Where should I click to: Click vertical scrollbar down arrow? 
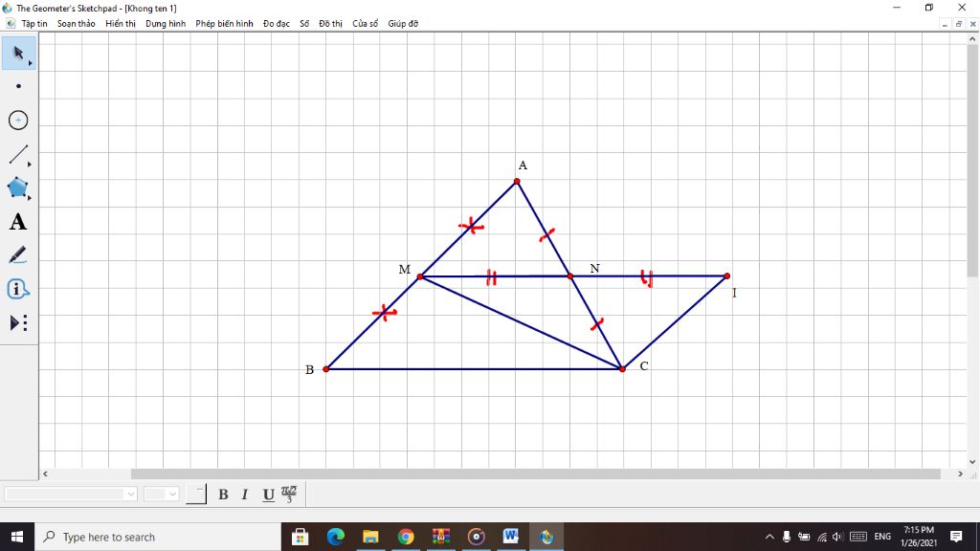(x=972, y=462)
